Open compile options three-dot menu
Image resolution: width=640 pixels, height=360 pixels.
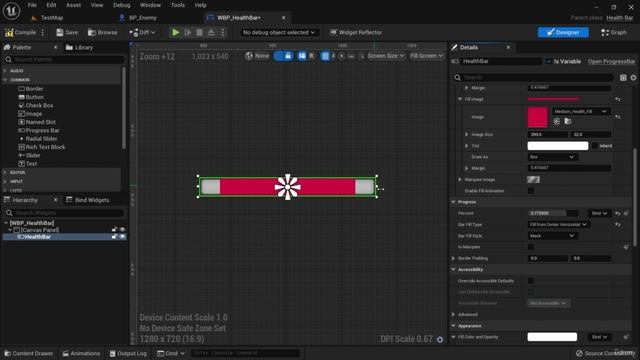42,32
